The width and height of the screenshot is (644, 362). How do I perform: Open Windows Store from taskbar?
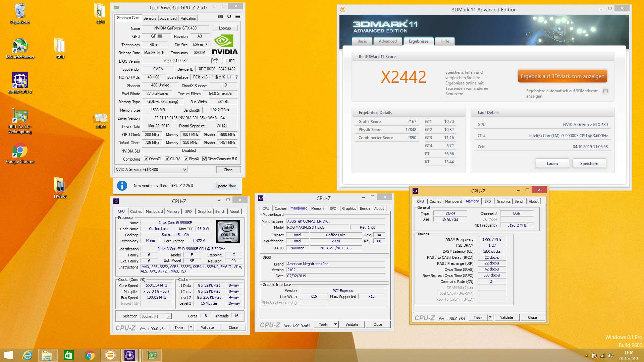coord(68,355)
